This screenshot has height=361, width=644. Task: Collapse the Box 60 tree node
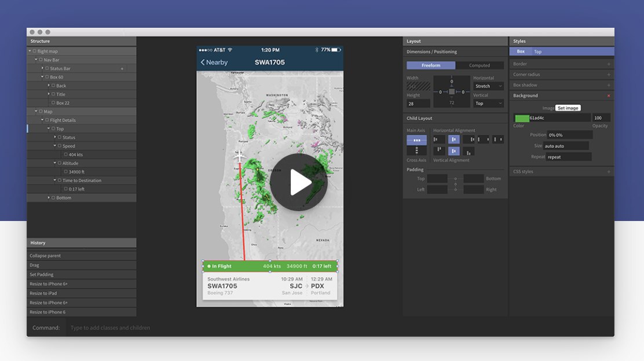click(42, 77)
